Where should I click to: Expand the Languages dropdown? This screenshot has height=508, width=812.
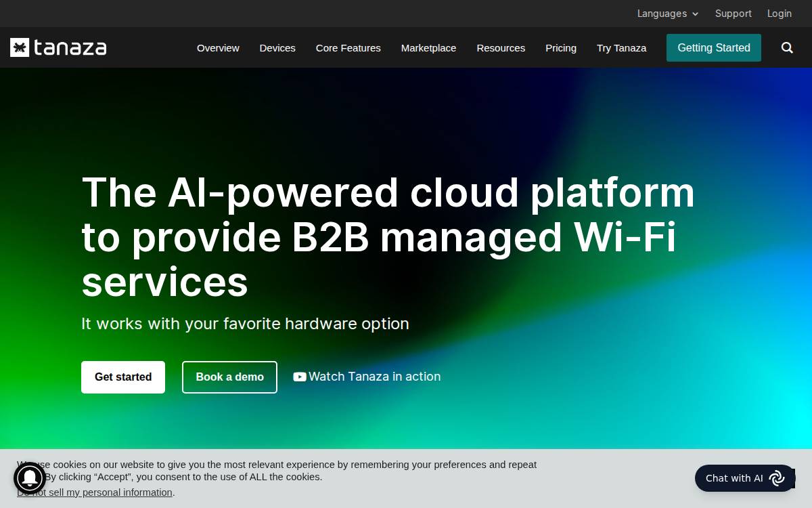(x=668, y=14)
